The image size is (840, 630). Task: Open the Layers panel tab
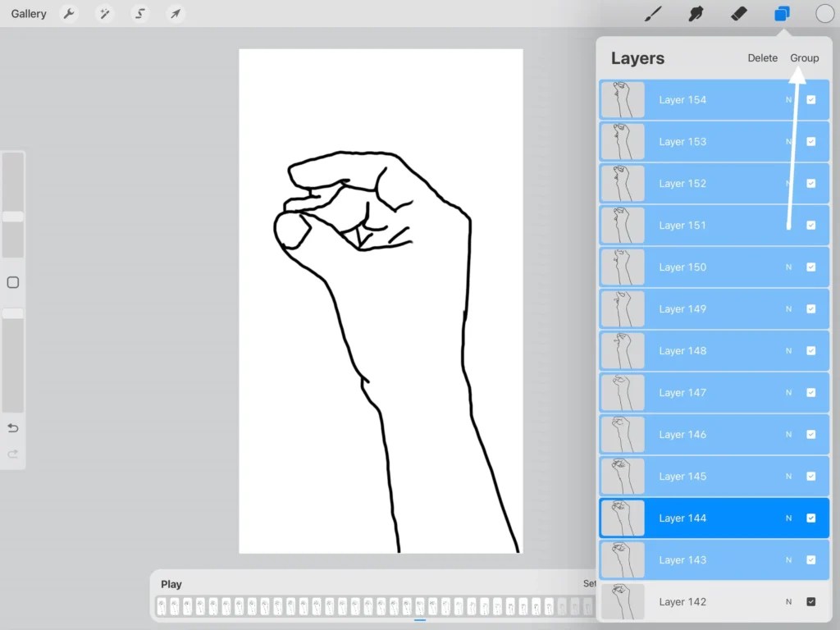click(780, 13)
